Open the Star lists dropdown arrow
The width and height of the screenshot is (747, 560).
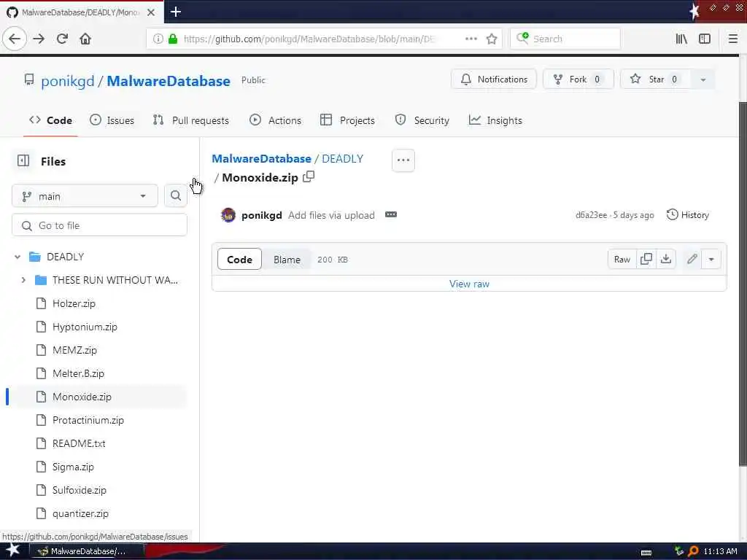703,79
